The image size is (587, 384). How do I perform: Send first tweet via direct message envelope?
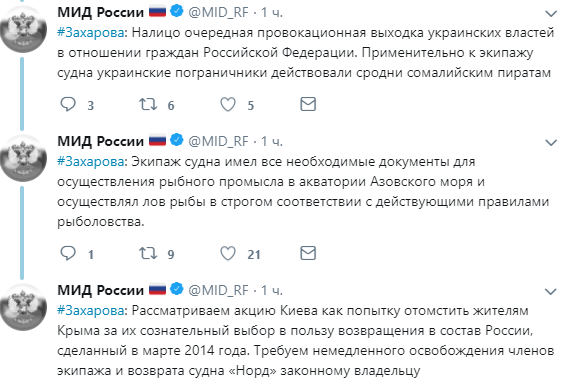[x=308, y=104]
